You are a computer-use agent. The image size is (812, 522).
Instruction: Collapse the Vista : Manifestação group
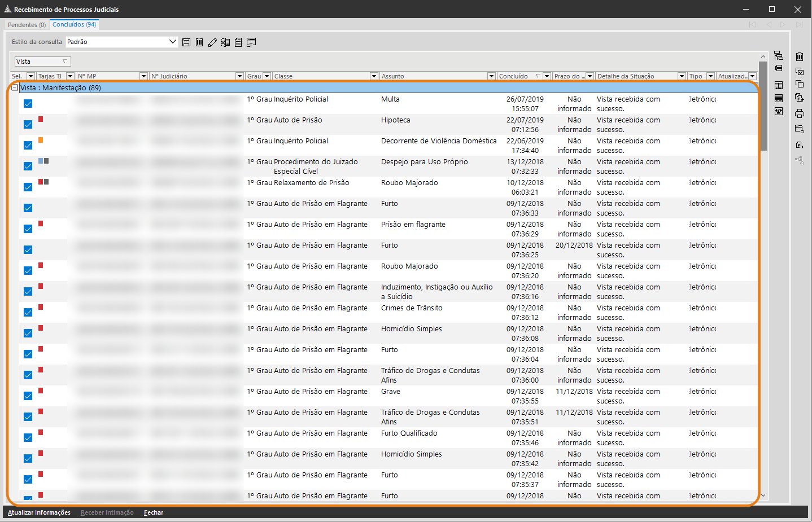(x=15, y=87)
